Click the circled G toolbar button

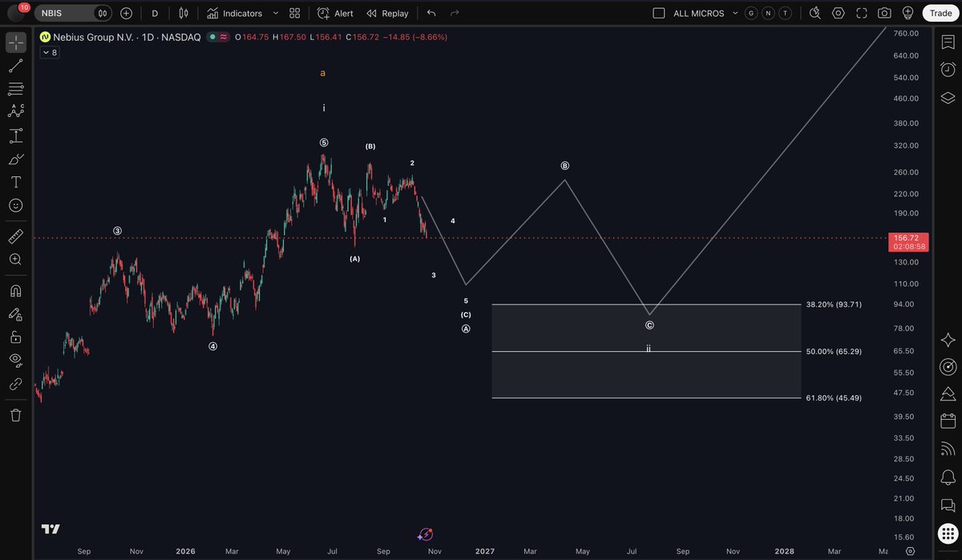(751, 13)
